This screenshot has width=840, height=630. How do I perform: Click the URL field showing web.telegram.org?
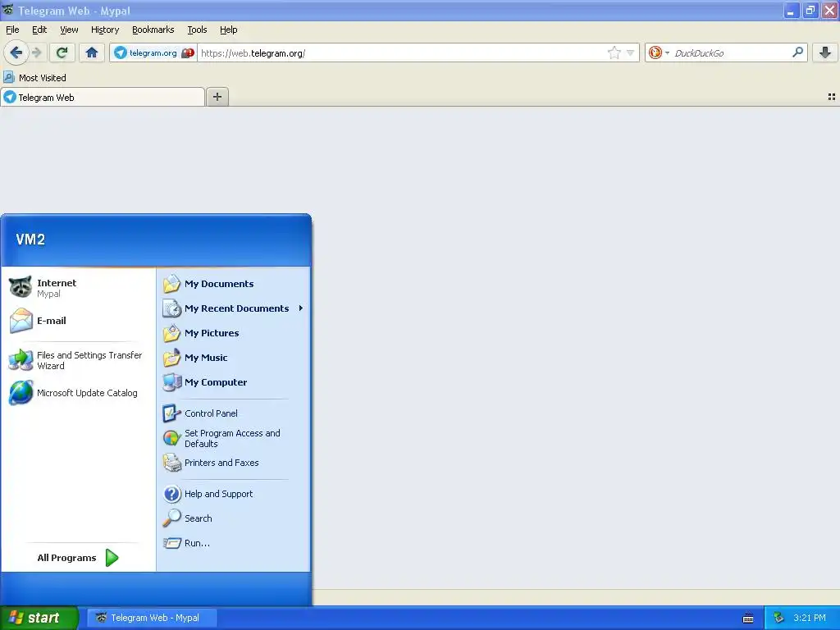402,52
